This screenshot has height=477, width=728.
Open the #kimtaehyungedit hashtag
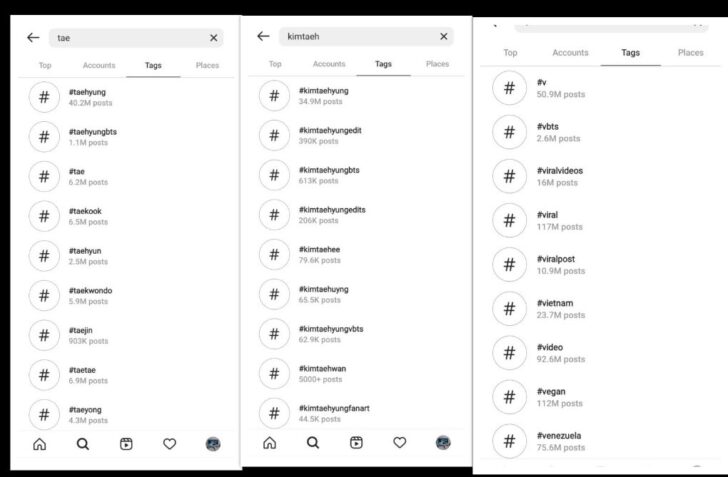pos(356,135)
